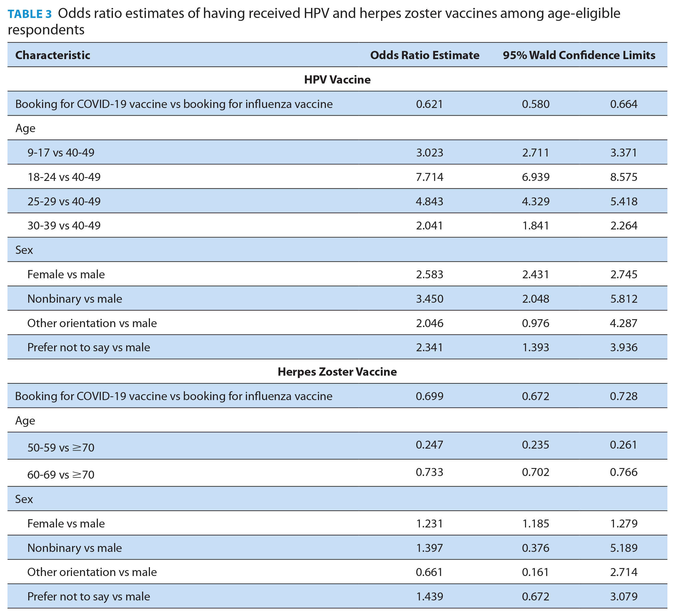The height and width of the screenshot is (616, 675).
Task: Click upper confidence limit 5.189
Action: 624,548
